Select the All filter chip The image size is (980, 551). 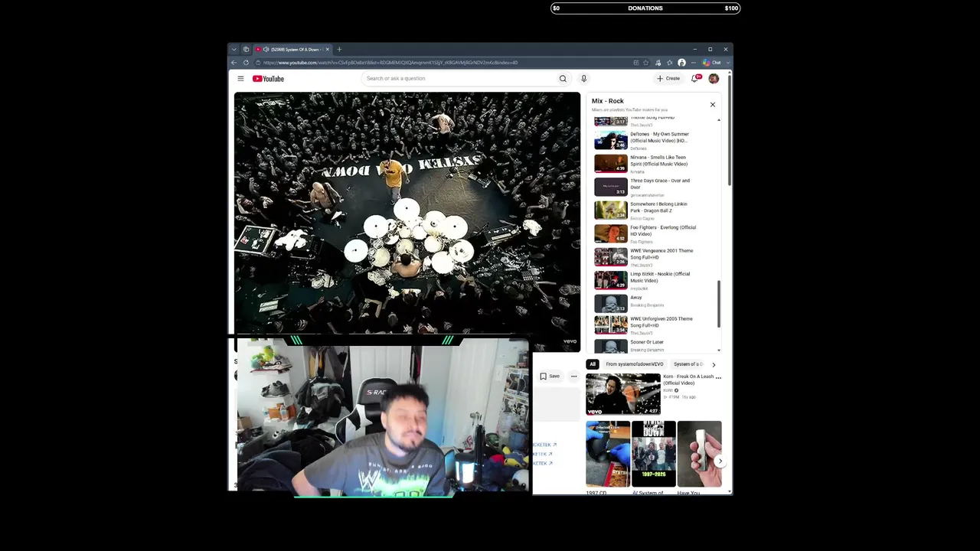593,364
